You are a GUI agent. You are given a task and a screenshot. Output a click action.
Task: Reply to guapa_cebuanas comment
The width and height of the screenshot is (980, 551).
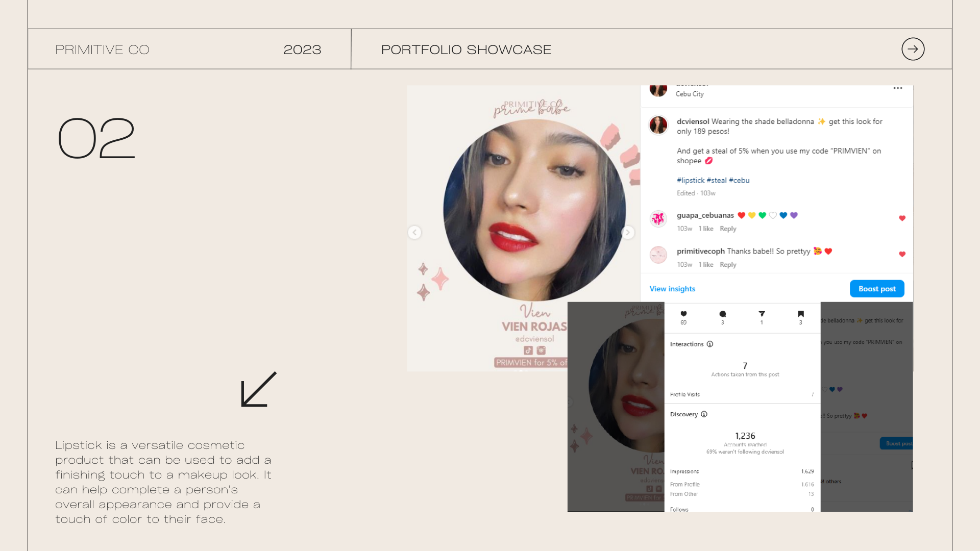728,229
